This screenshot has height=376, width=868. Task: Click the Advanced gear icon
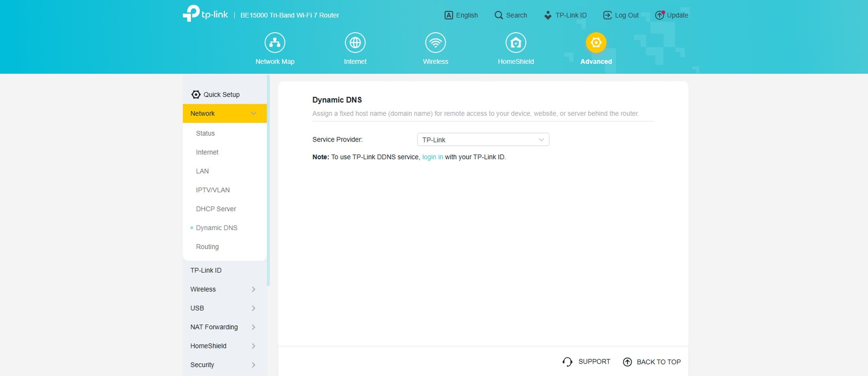[596, 43]
